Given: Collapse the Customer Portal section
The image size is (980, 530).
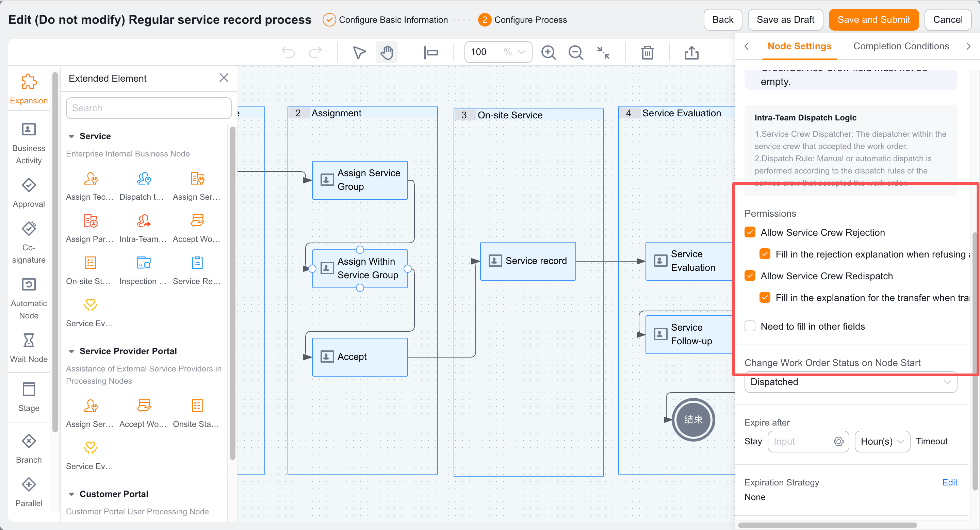Looking at the screenshot, I should point(71,494).
